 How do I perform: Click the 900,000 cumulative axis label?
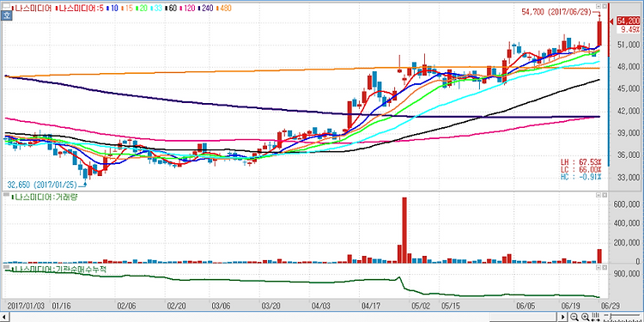627,274
